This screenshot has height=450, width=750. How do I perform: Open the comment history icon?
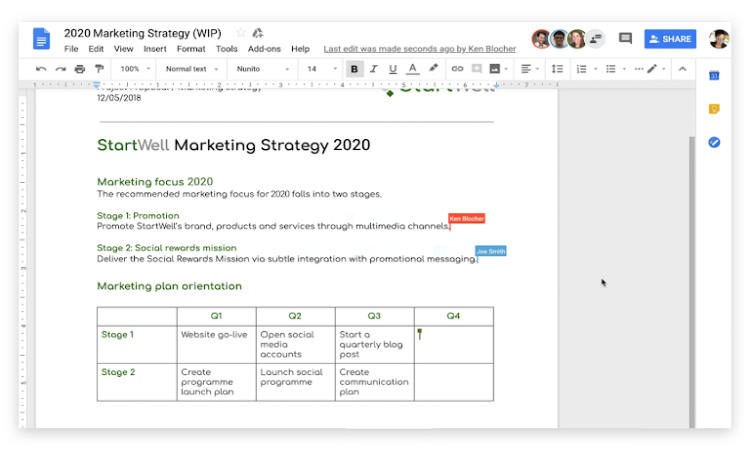tap(625, 39)
